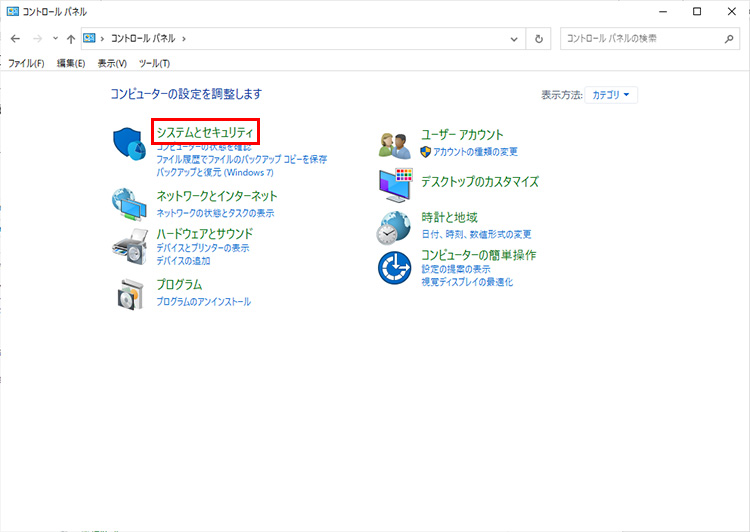The height and width of the screenshot is (532, 750).
Task: Click the Desktop Customization monitor icon
Action: tap(395, 184)
